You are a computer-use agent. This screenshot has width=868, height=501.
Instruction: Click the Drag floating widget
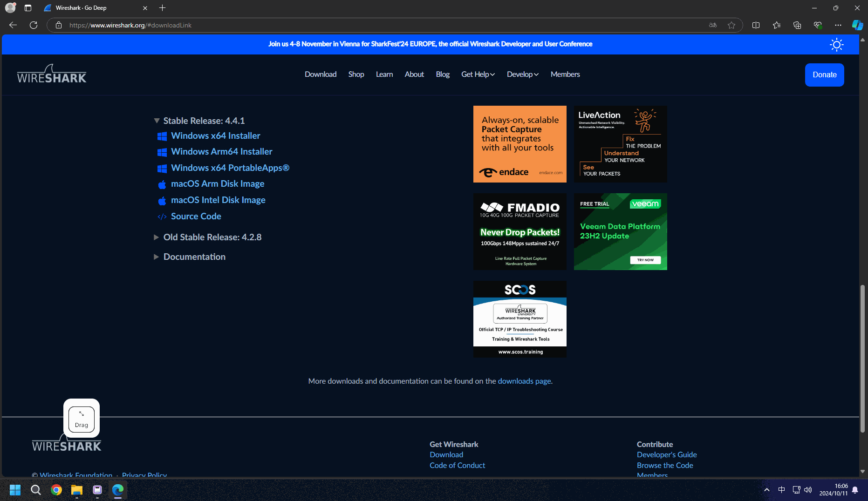tap(82, 419)
